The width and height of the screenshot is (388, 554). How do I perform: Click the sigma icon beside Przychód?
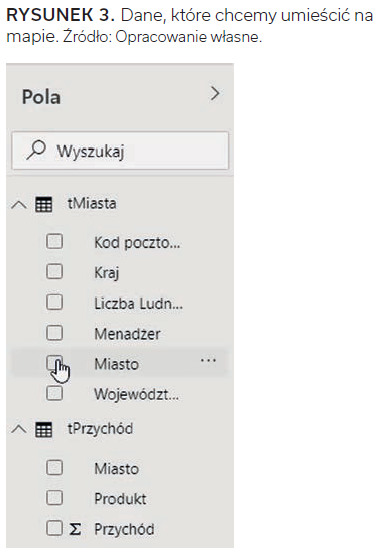pos(75,529)
